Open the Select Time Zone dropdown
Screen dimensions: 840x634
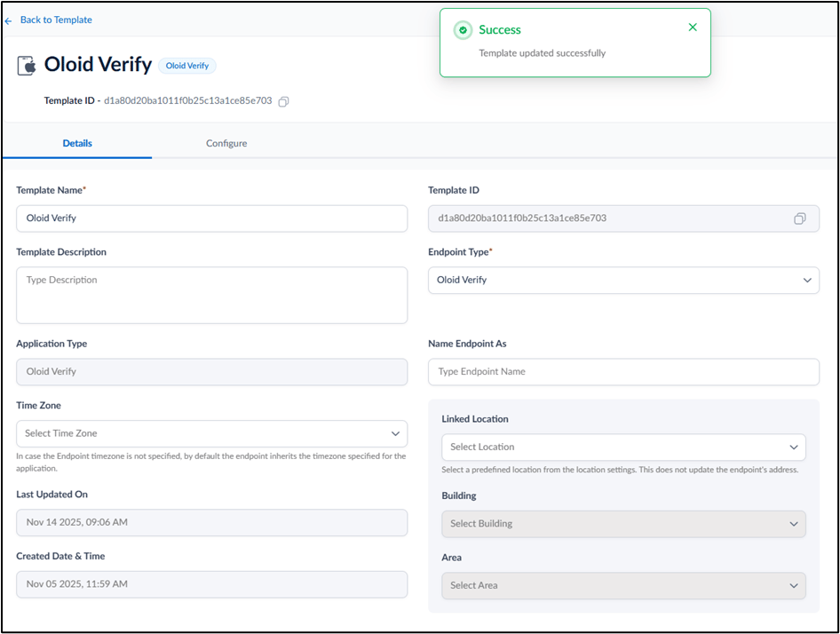pos(211,433)
